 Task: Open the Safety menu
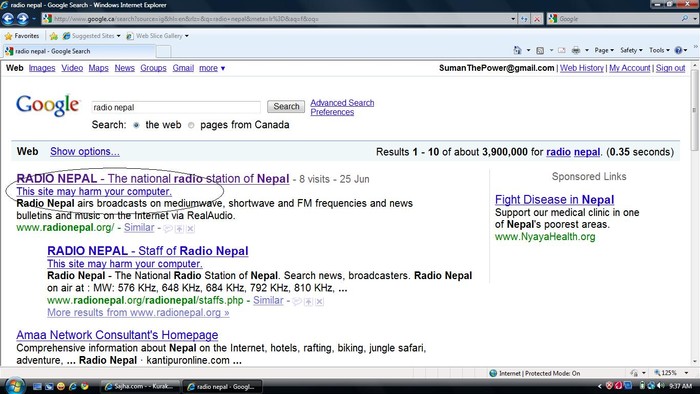631,50
